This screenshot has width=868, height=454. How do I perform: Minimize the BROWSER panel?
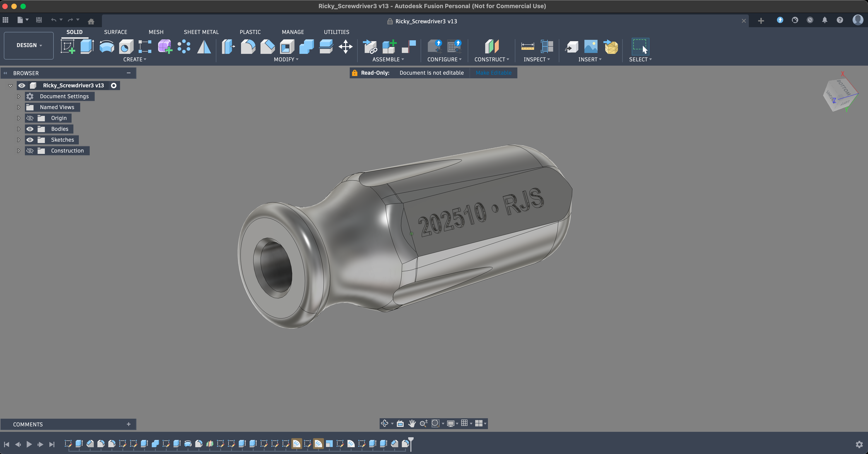[128, 73]
